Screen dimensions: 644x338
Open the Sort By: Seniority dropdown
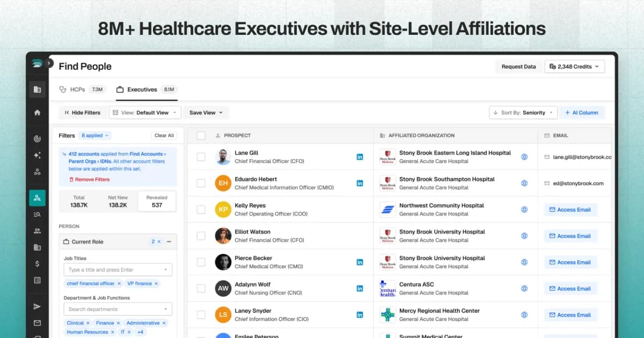523,113
